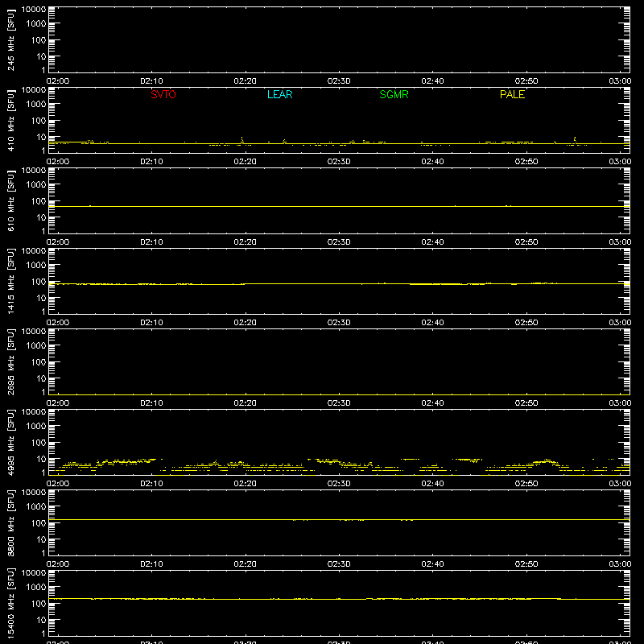Select the 2695 MHz [SFU] axis title
The width and height of the screenshot is (644, 644).
tap(10, 361)
